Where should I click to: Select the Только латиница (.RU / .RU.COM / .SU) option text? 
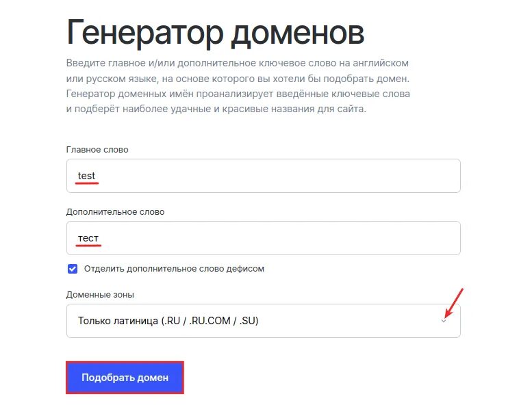[x=168, y=321]
